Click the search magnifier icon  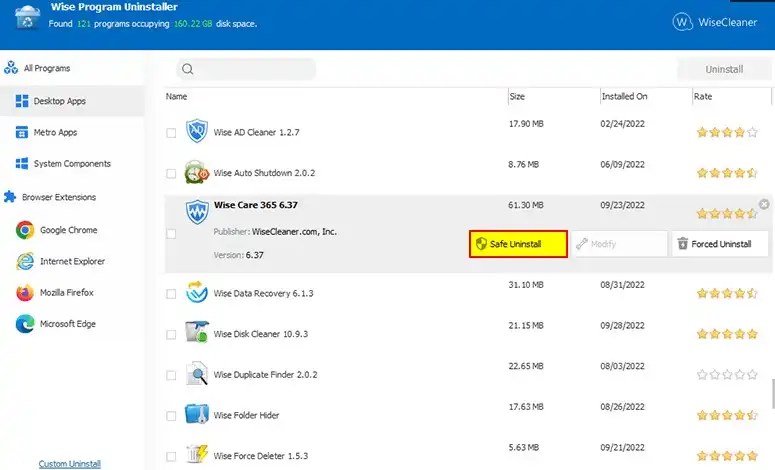coord(187,69)
